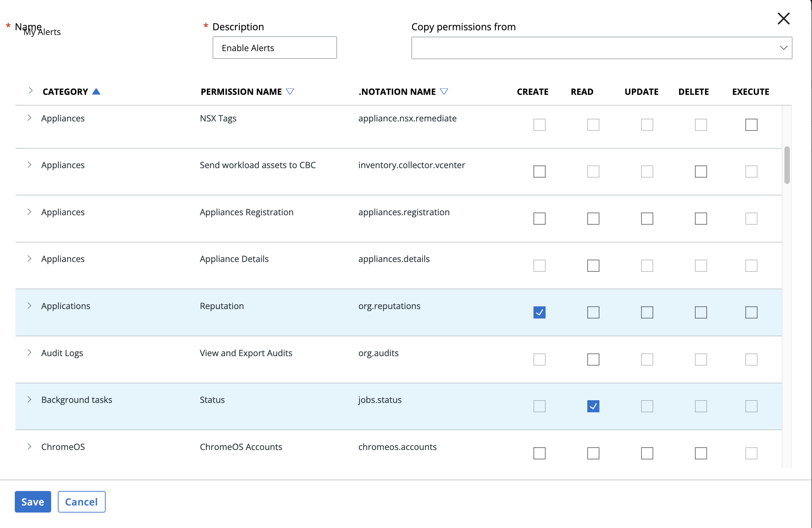Click the UPDATE column header
The height and width of the screenshot is (528, 812).
(x=641, y=91)
